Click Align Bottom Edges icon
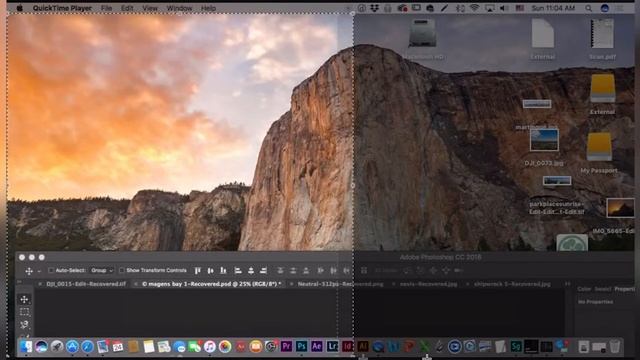This screenshot has height=360, width=640. [223, 271]
